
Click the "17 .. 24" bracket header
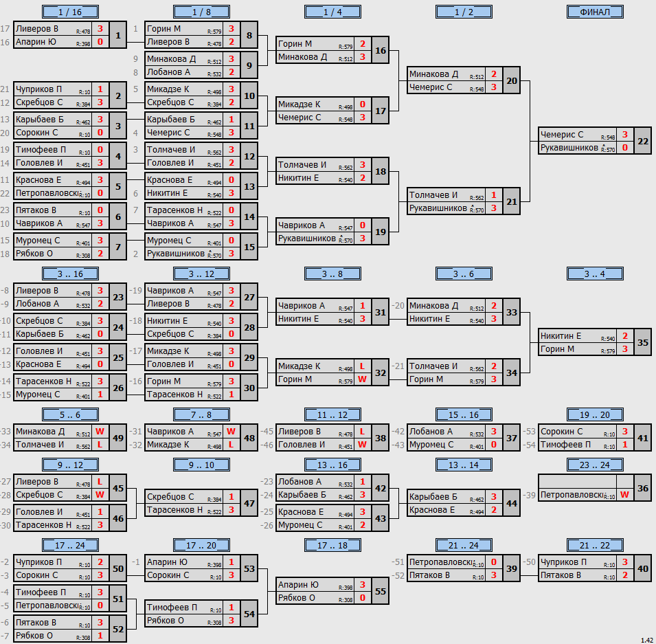coord(70,545)
